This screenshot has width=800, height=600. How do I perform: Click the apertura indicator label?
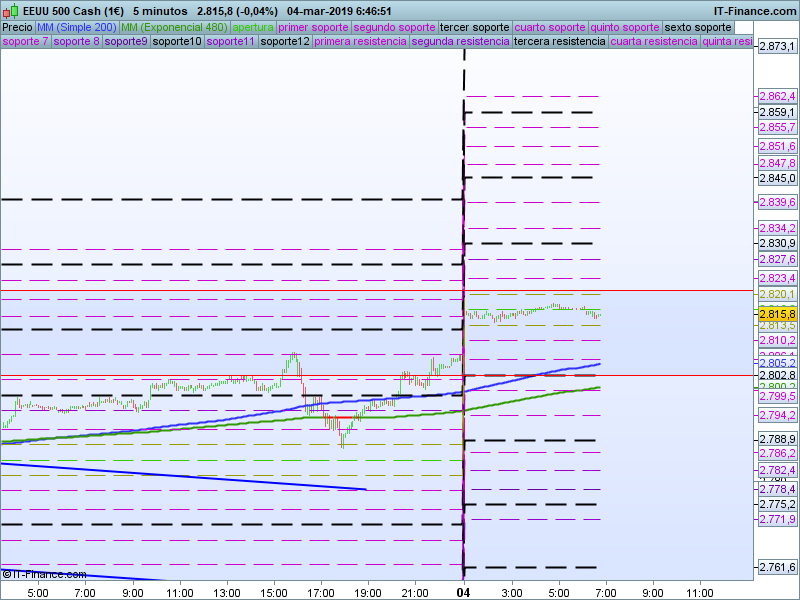pos(253,28)
